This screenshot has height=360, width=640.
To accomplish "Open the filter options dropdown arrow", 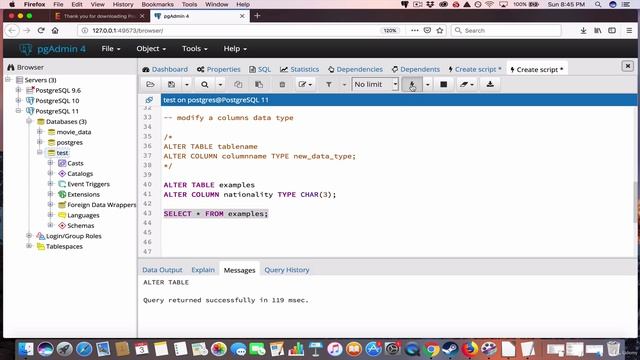I will click(344, 84).
